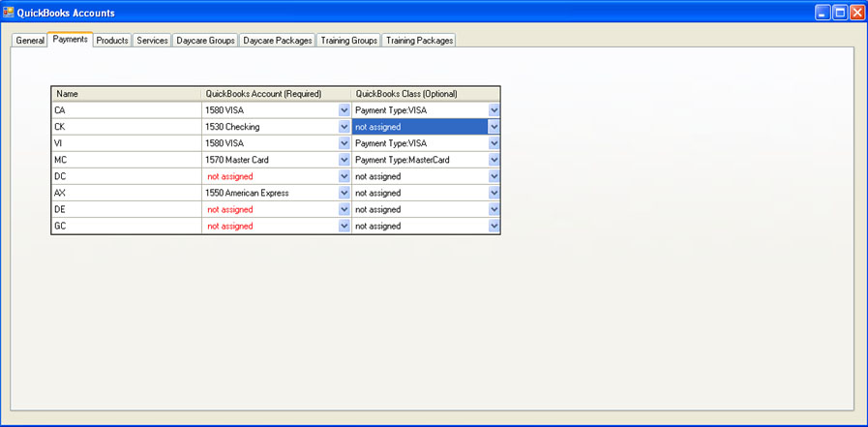Click the 1530 Checking account value
Image resolution: width=868 pixels, height=427 pixels.
(232, 127)
